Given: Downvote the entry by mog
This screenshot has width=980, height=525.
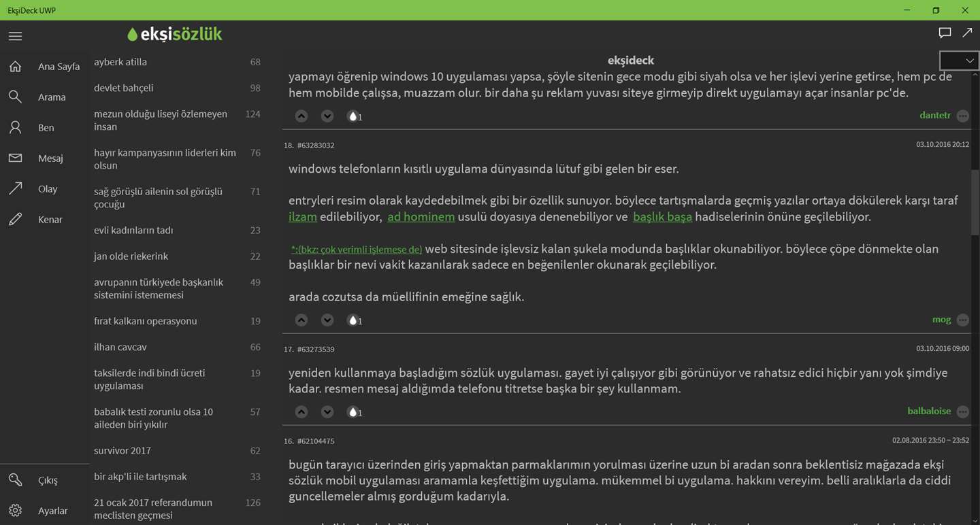Looking at the screenshot, I should pyautogui.click(x=327, y=320).
